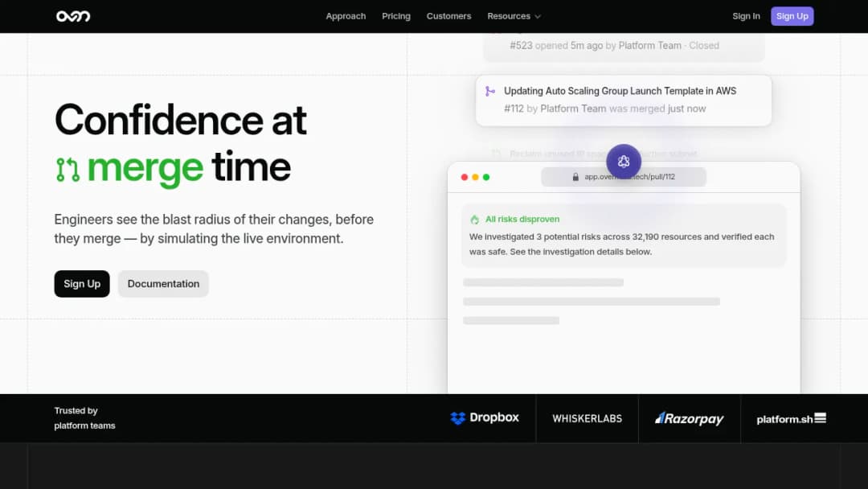The height and width of the screenshot is (489, 868).
Task: Open the Approach nav item
Action: tap(346, 16)
